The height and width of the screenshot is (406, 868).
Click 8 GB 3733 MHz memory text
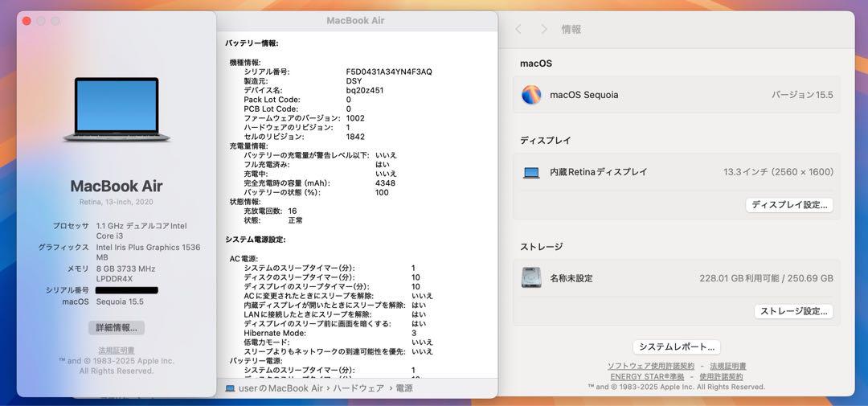(125, 273)
